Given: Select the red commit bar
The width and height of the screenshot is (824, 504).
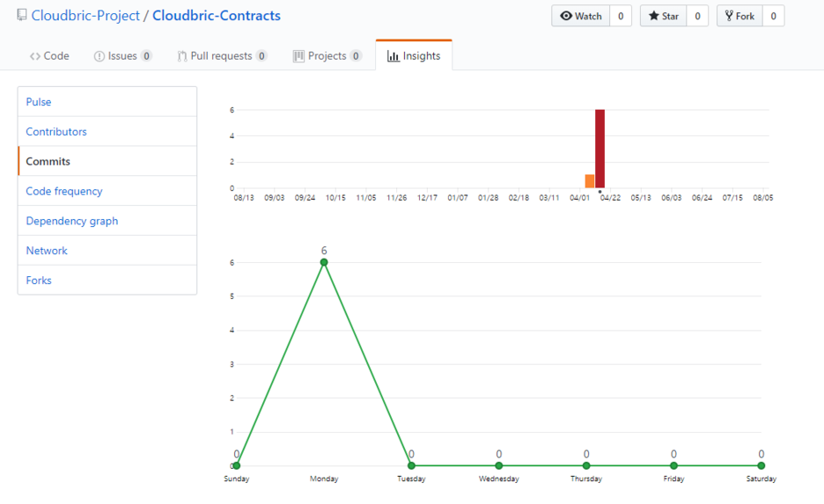Looking at the screenshot, I should pos(600,149).
